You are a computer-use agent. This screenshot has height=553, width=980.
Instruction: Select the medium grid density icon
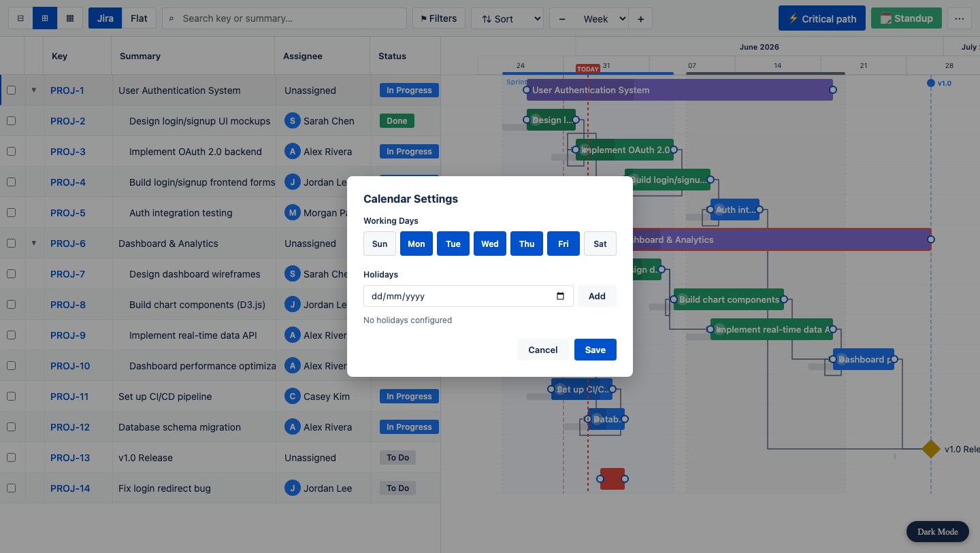[x=45, y=18]
